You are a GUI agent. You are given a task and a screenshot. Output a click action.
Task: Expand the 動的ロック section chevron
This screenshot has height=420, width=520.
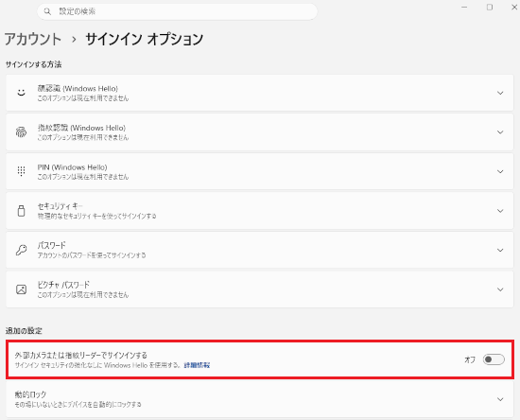pos(500,399)
